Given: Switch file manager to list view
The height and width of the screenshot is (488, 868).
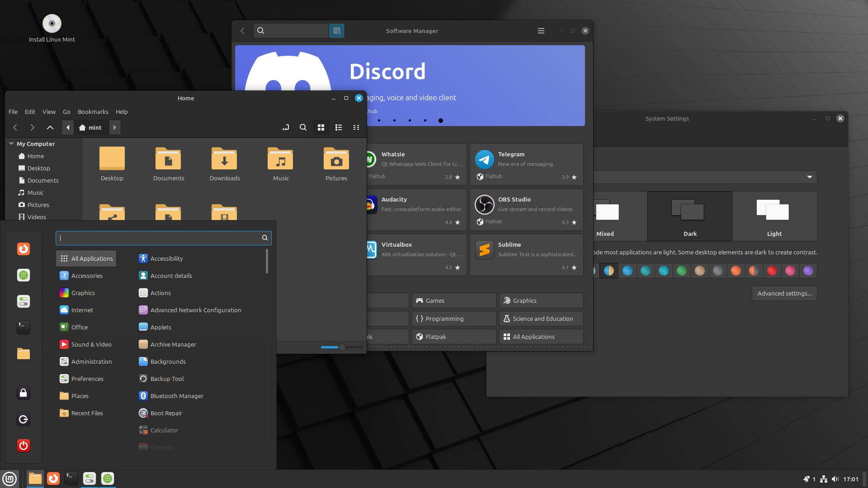Looking at the screenshot, I should coord(339,127).
